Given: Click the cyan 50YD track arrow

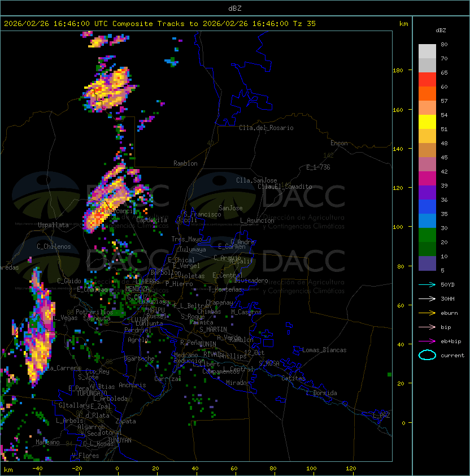Looking at the screenshot, I should [x=427, y=285].
